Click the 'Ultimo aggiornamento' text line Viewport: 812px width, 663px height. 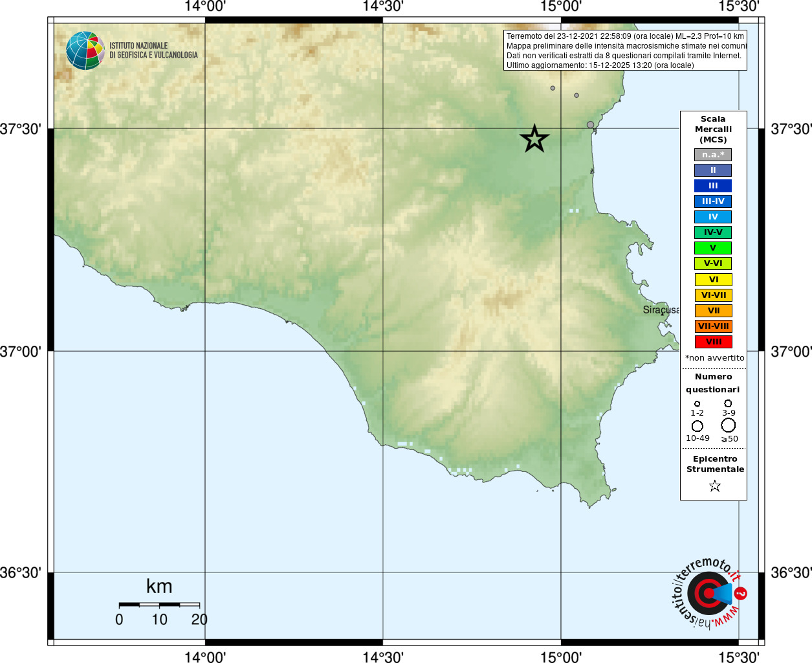click(600, 65)
